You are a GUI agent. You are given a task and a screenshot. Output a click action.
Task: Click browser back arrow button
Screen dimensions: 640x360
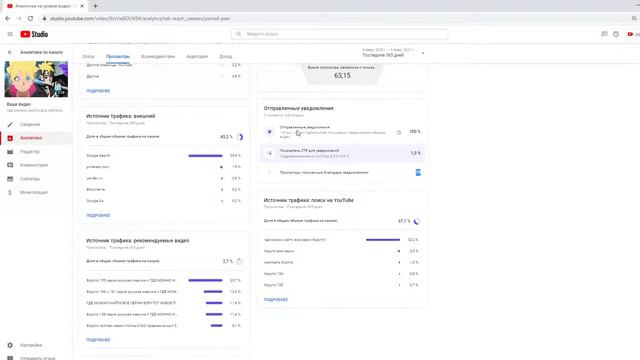[x=8, y=18]
